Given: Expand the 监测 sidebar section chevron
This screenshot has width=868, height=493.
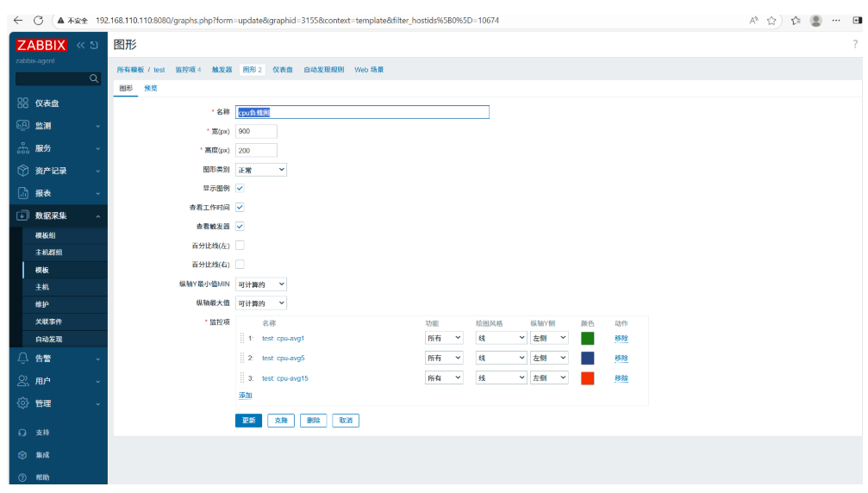Looking at the screenshot, I should [98, 126].
